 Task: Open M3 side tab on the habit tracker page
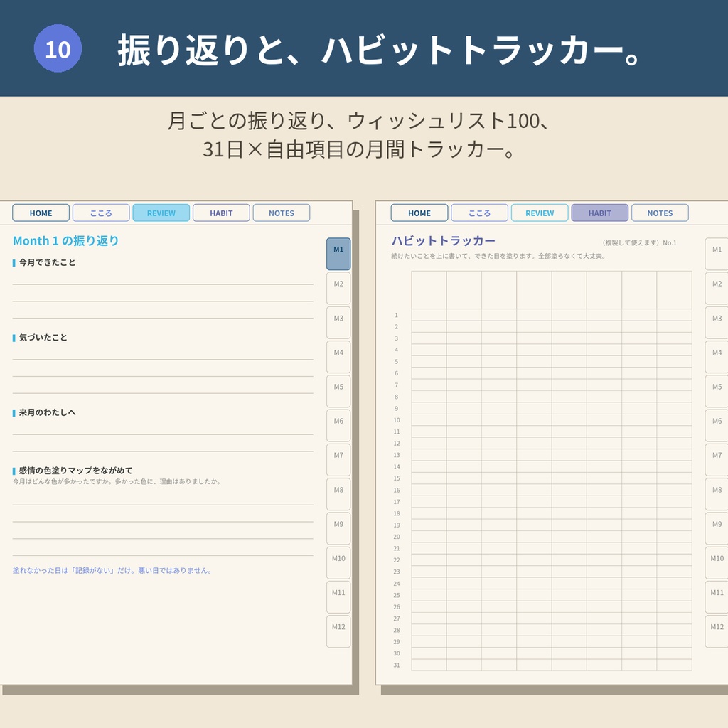coord(717,323)
